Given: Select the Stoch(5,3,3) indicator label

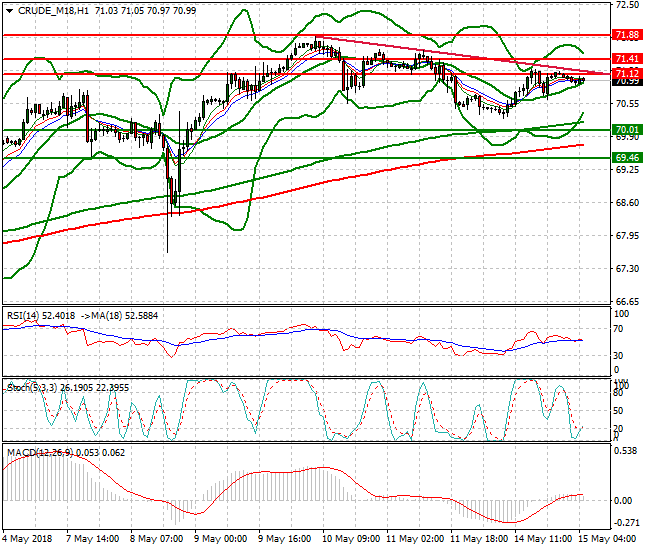Looking at the screenshot, I should click(x=32, y=384).
